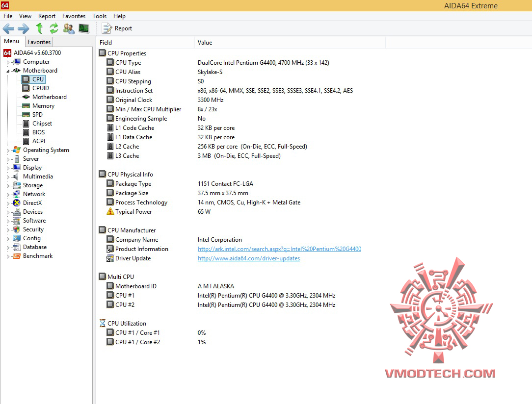Click the SPD module icon
Image resolution: width=532 pixels, height=404 pixels.
[x=26, y=115]
